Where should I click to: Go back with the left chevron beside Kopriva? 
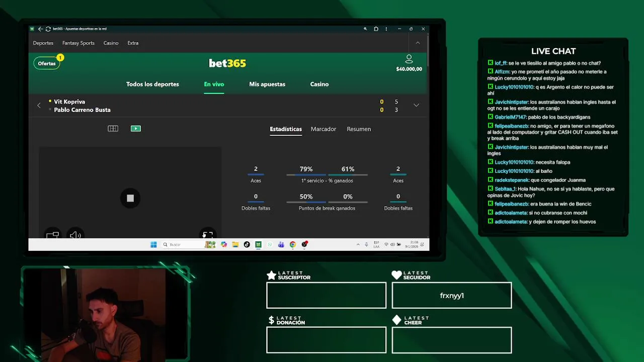pyautogui.click(x=39, y=105)
